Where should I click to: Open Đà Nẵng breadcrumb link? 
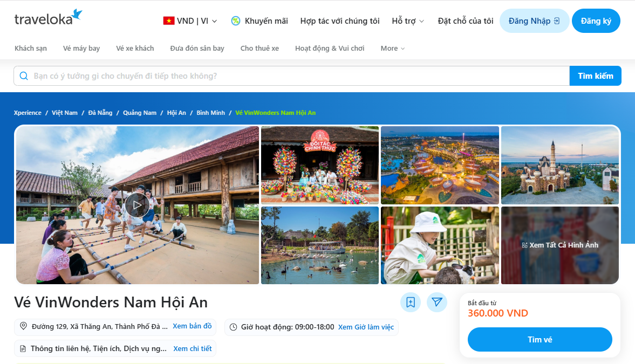(x=100, y=113)
